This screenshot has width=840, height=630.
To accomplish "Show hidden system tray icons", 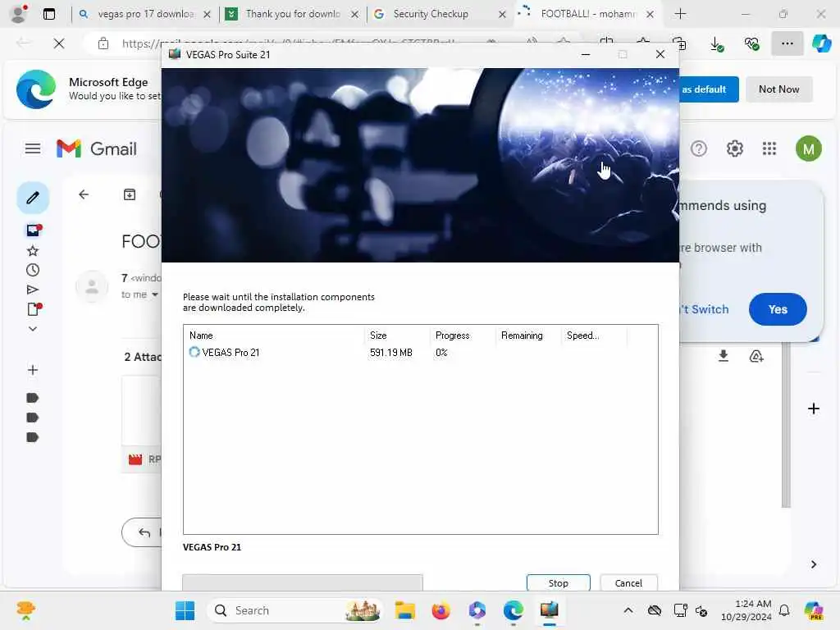I will [x=628, y=610].
